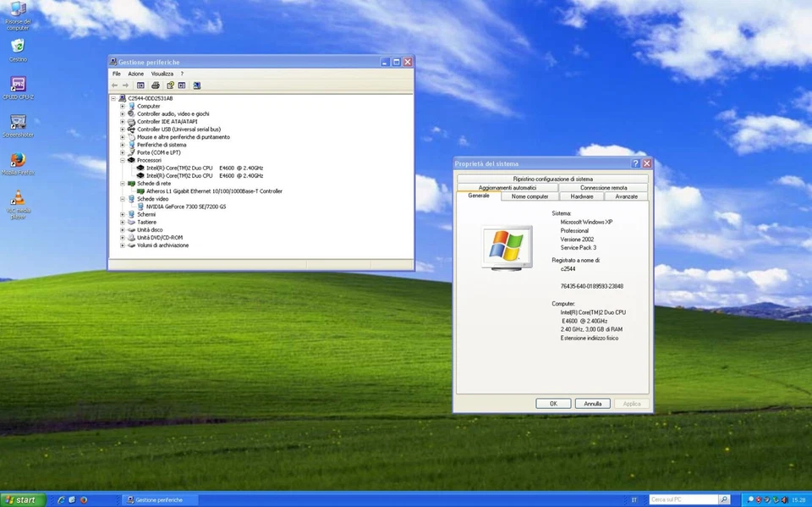Screen dimensions: 812x507
Task: Click the Print icon in Gestione periferiche toolbar
Action: tap(156, 85)
